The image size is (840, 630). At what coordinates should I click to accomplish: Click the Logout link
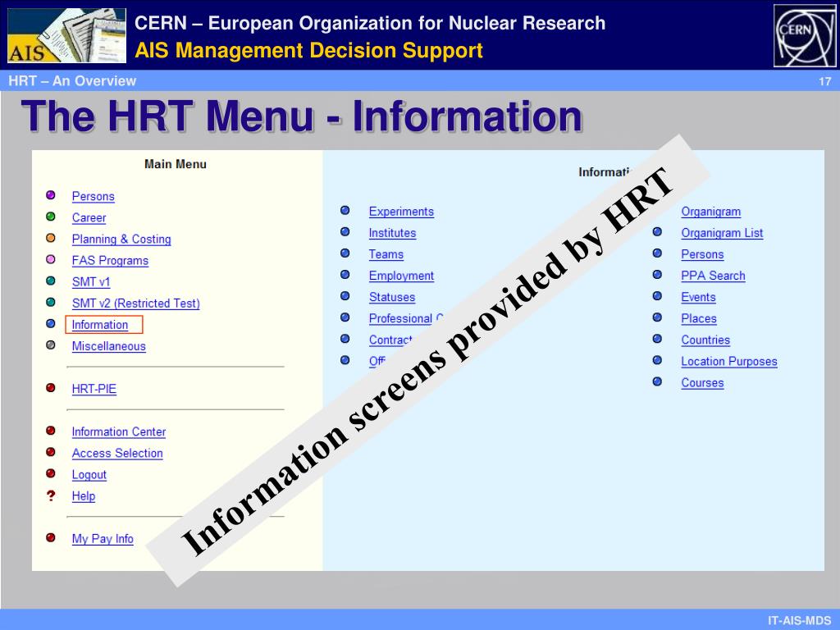point(89,475)
